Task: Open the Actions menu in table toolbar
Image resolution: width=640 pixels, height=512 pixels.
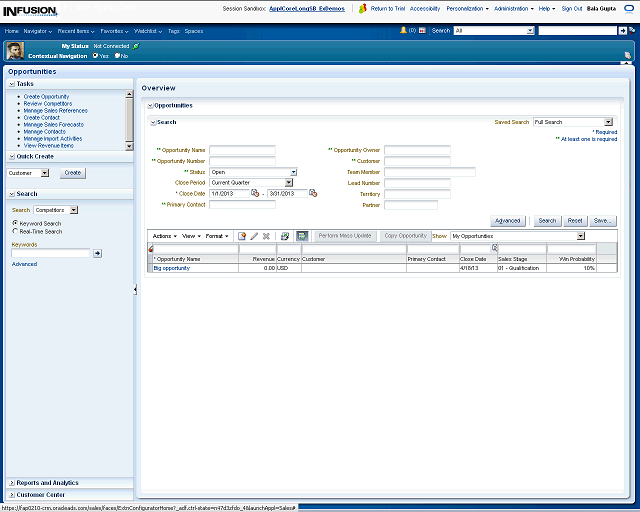Action: point(163,236)
